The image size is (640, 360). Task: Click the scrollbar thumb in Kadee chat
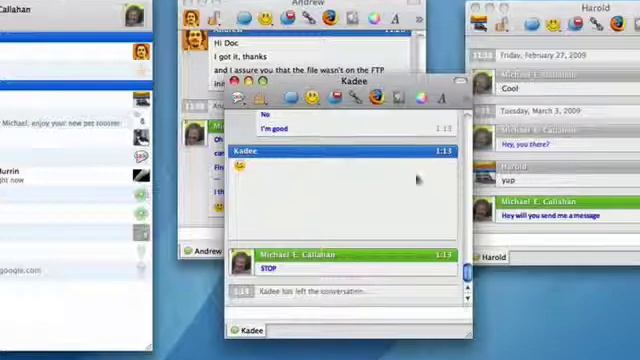(467, 273)
